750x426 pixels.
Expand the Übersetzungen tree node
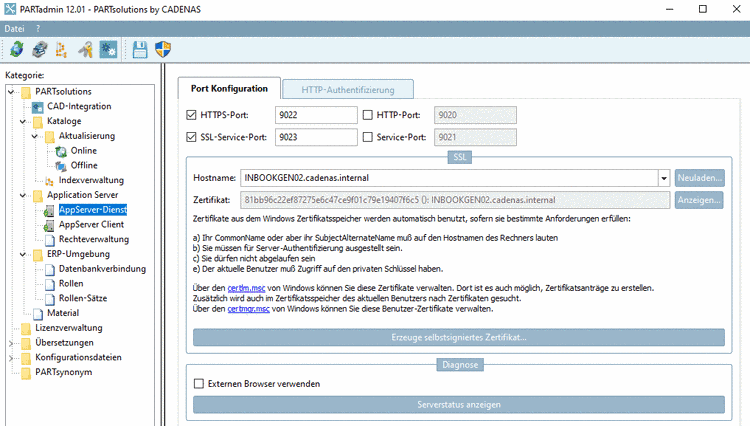pyautogui.click(x=11, y=343)
